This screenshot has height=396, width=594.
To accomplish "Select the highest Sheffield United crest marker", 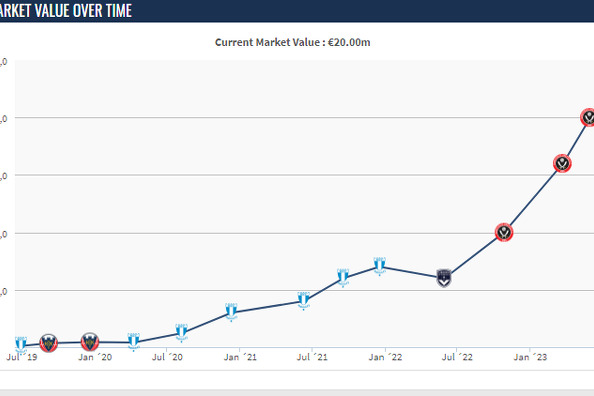I will [x=588, y=117].
